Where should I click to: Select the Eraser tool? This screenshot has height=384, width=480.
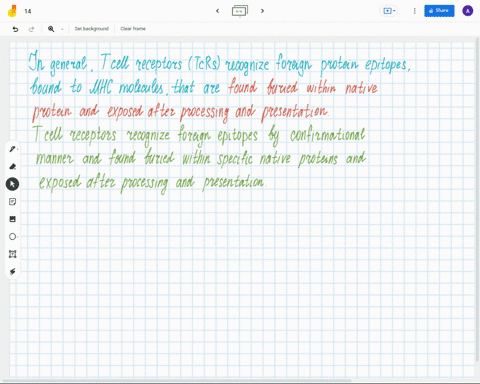point(12,166)
